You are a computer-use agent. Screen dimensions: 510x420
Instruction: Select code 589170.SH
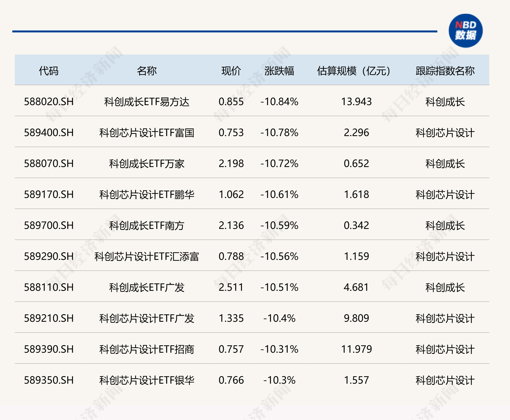(49, 195)
